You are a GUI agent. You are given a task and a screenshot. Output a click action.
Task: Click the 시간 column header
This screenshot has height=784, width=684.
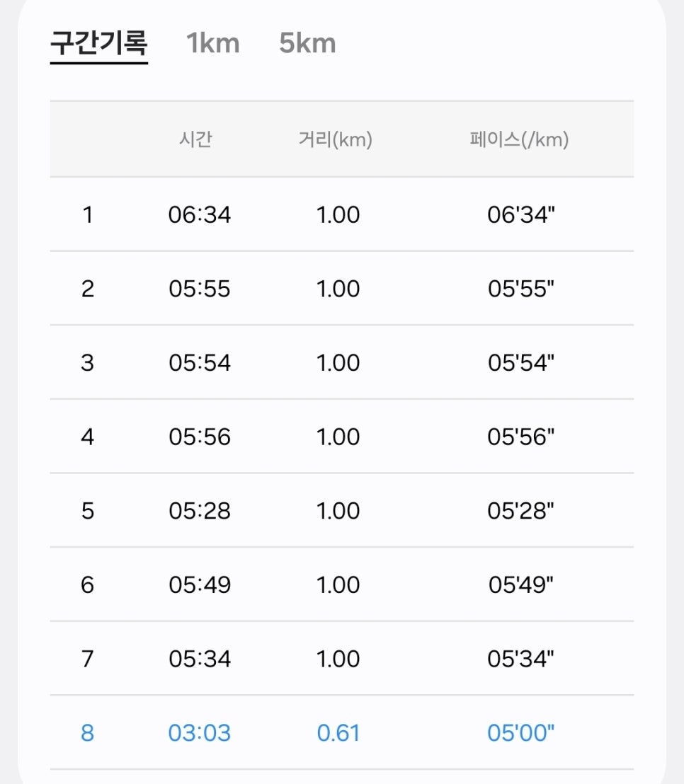point(195,139)
